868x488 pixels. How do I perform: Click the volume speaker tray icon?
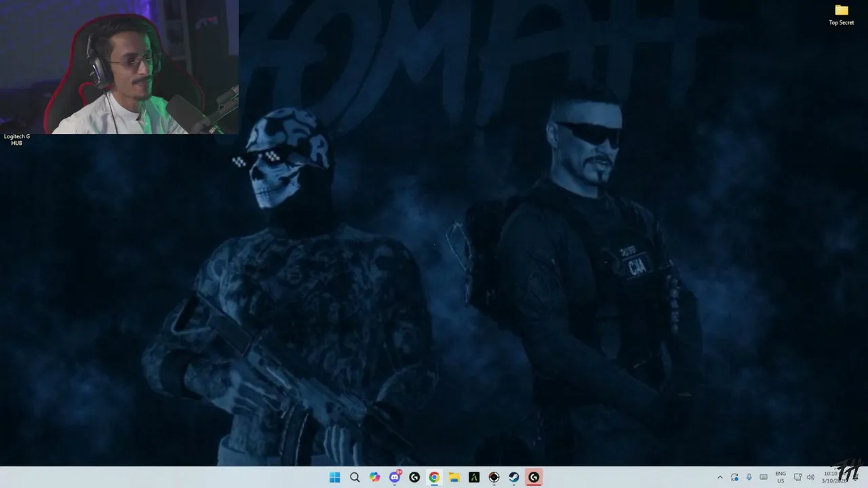tap(810, 477)
